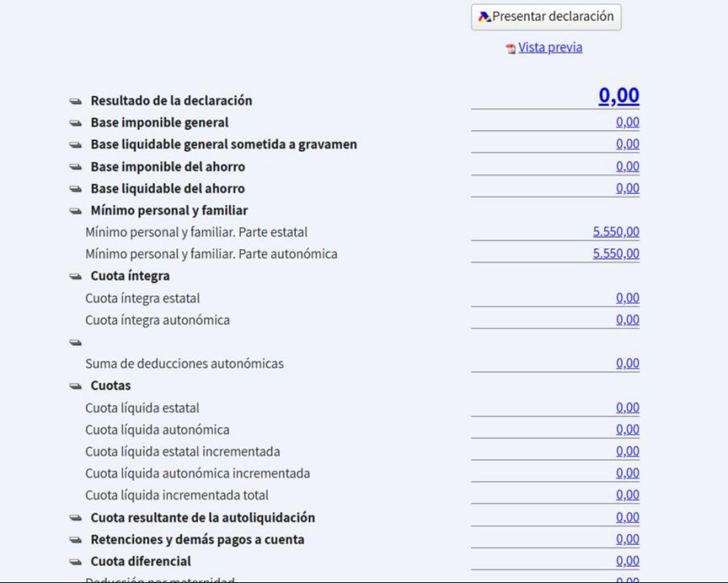Click "5.550,00" for Mínimo personal parte autonómica

tap(619, 253)
